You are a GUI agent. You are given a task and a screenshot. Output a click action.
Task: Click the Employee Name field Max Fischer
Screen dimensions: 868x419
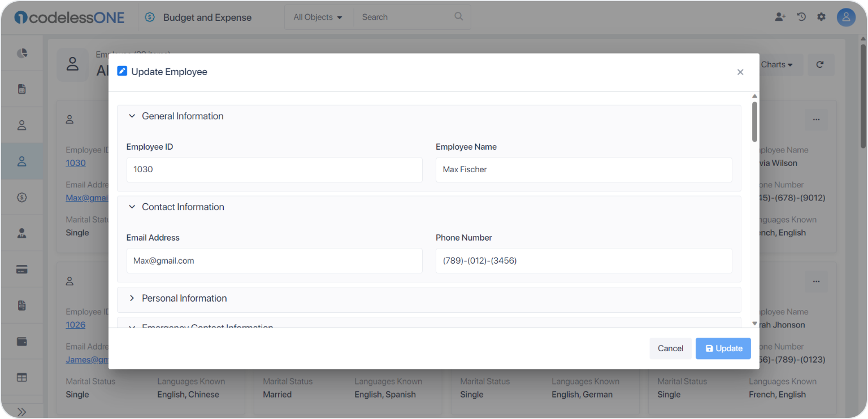tap(584, 170)
